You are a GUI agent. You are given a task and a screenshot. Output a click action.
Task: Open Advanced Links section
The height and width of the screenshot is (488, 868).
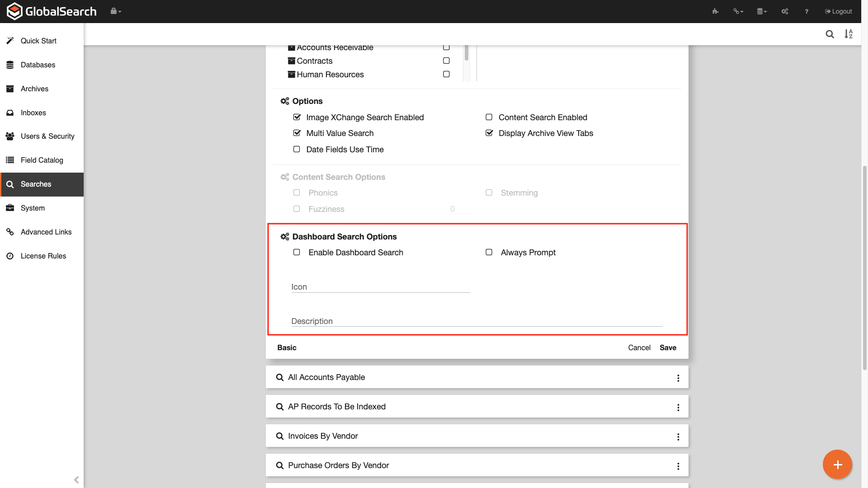click(46, 232)
